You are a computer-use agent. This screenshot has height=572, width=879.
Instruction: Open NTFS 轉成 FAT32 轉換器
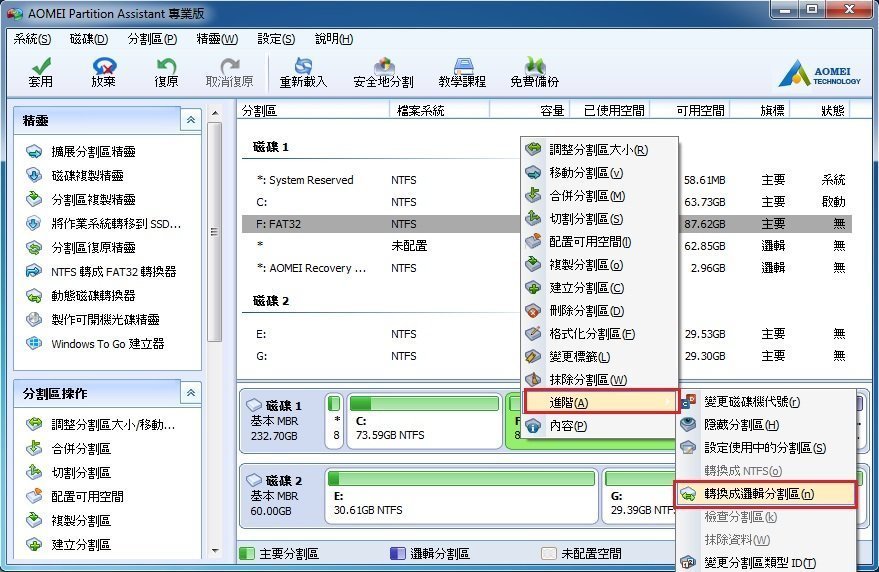point(101,272)
